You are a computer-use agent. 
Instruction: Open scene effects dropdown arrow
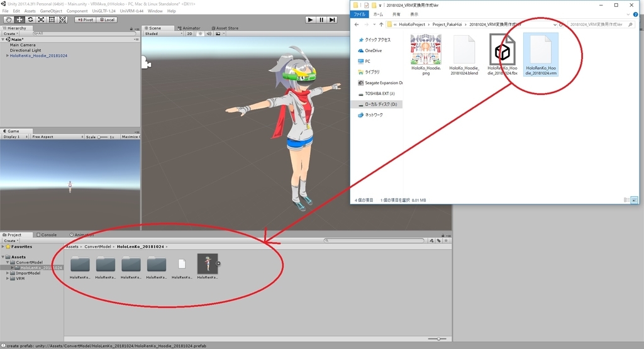pos(224,34)
